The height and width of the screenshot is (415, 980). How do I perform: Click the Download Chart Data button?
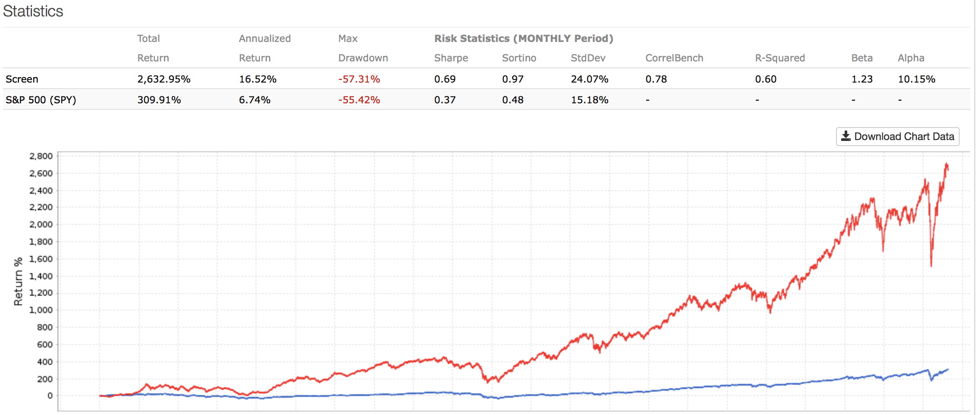(x=897, y=137)
